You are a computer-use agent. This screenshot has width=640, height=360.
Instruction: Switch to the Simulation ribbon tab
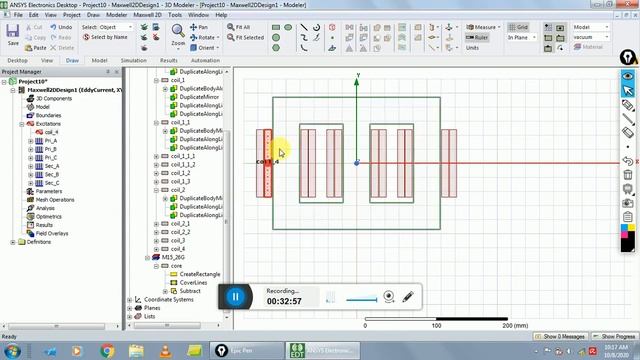click(133, 60)
